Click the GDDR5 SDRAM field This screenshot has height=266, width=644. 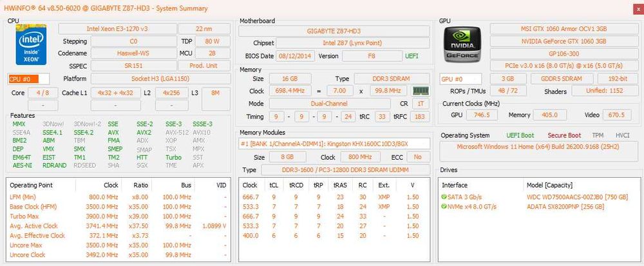tap(562, 79)
